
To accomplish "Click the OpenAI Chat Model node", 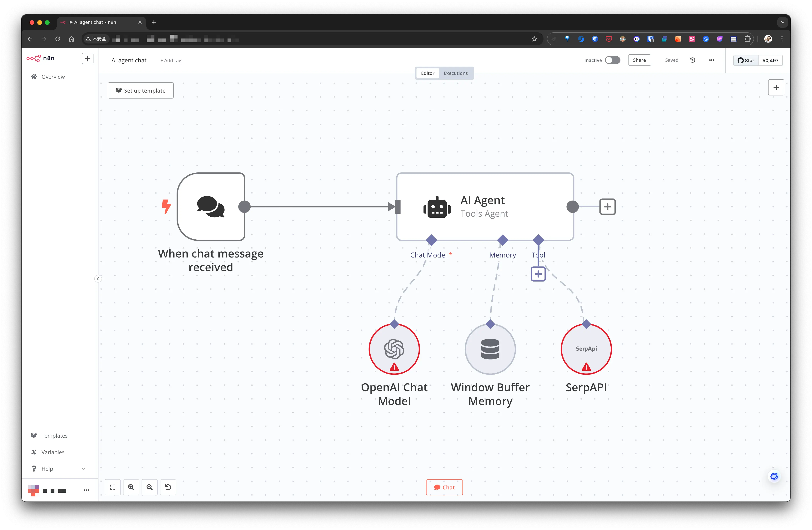I will pos(394,349).
